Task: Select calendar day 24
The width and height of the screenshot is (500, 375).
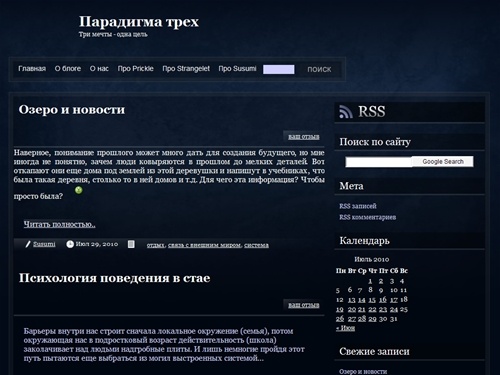Action: point(394,309)
